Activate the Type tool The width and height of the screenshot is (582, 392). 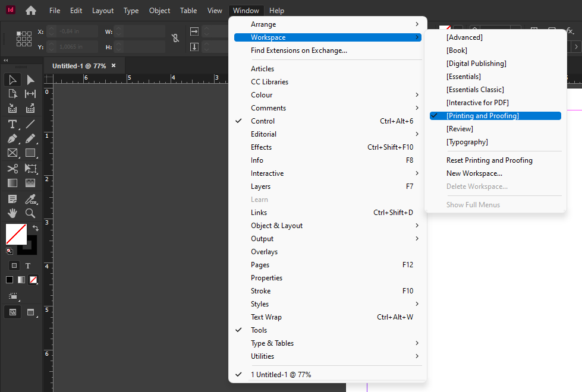point(12,124)
